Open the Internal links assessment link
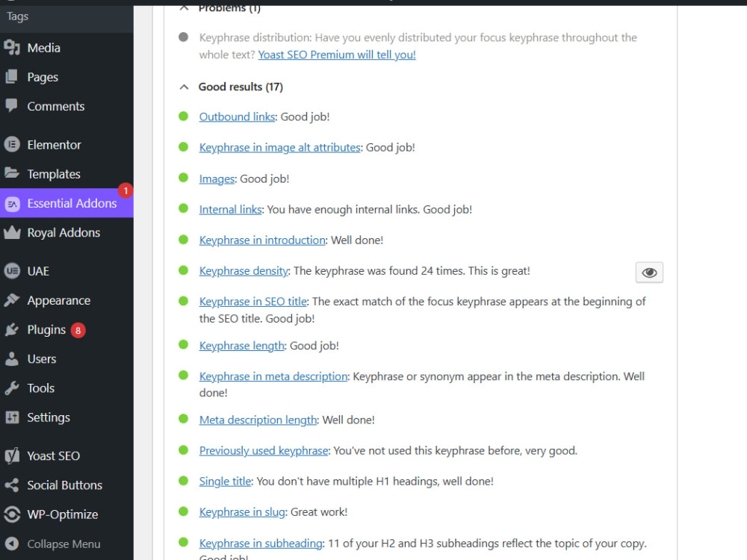Image resolution: width=747 pixels, height=560 pixels. [231, 210]
